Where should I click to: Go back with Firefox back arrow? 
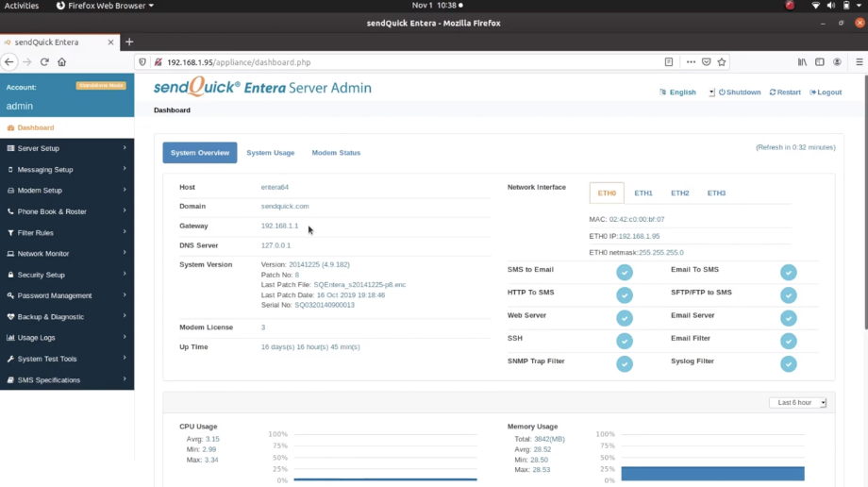[x=9, y=62]
